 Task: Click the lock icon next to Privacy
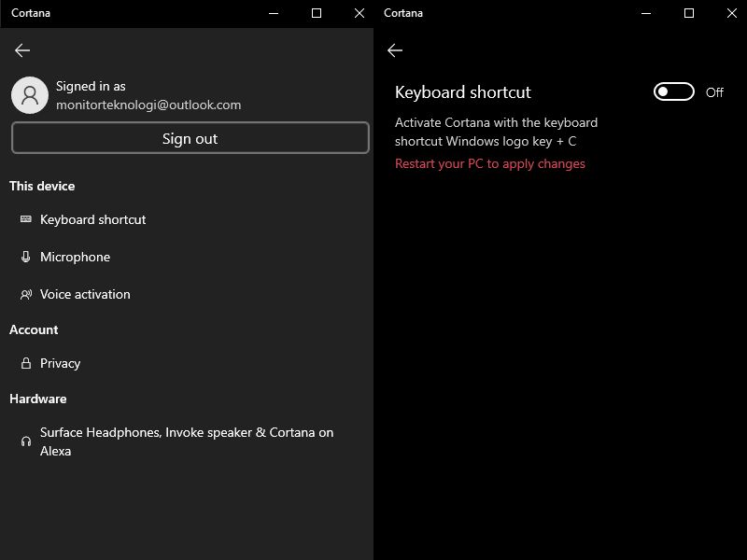26,363
